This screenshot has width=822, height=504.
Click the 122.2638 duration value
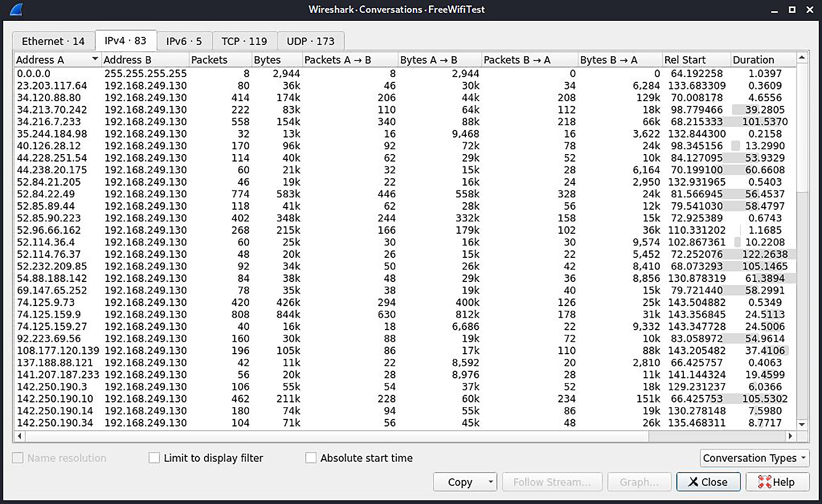(765, 254)
